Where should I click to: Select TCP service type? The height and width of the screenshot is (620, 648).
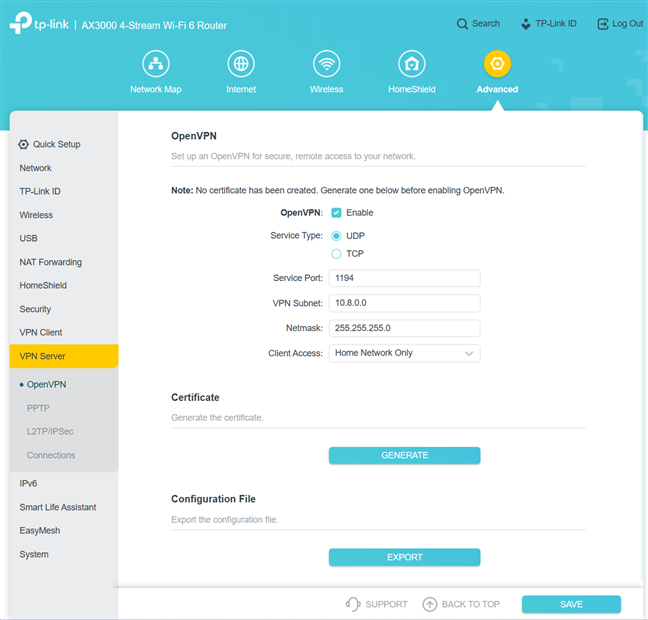(336, 254)
